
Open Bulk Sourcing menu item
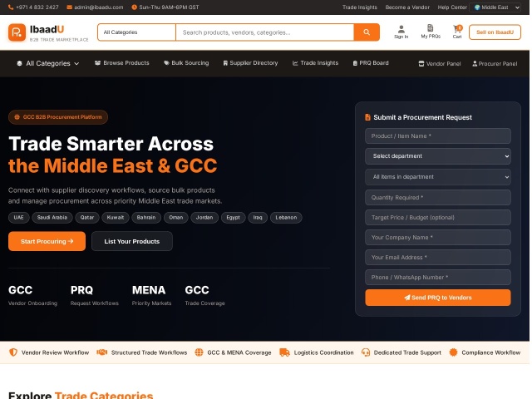(x=186, y=63)
